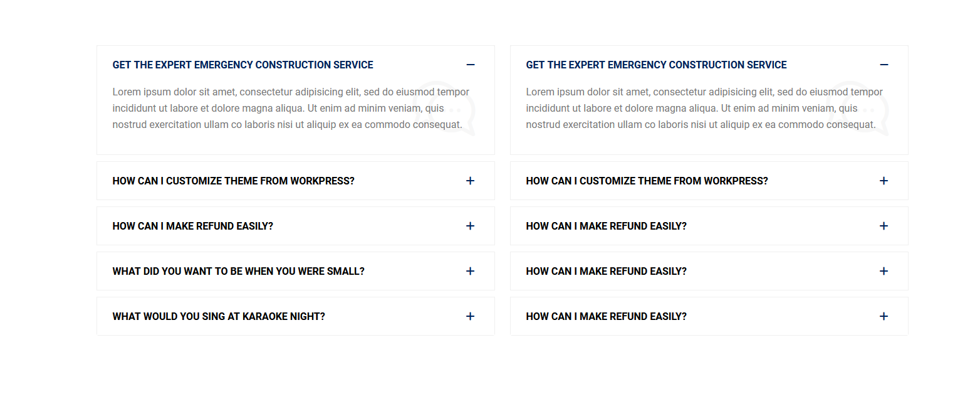The width and height of the screenshot is (980, 394).
Task: Click plus icon next to Karaoke Night question
Action: (x=471, y=316)
